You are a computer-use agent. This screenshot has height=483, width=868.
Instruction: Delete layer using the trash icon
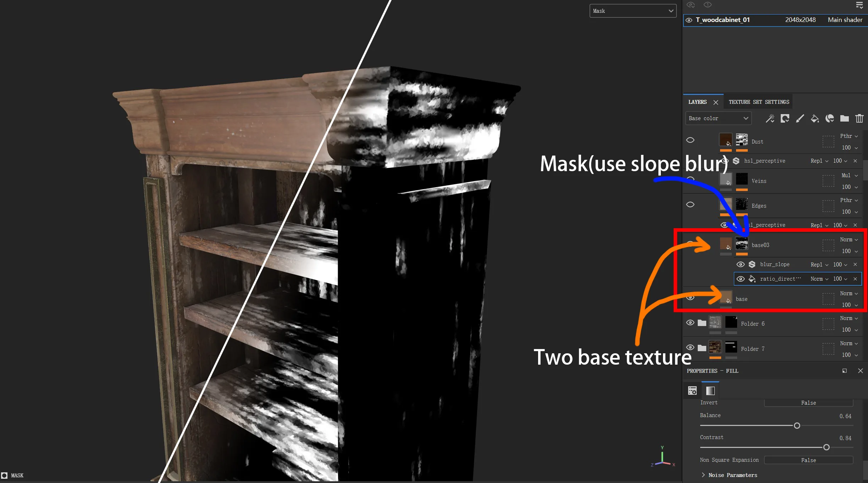pos(859,118)
